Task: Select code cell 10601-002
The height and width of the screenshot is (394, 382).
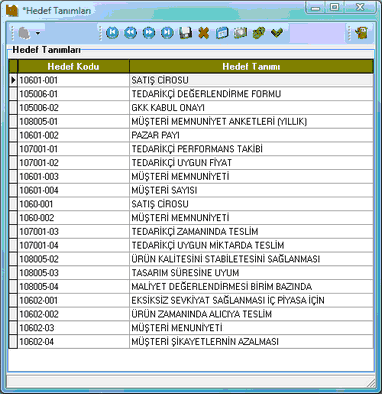Action: (x=73, y=135)
